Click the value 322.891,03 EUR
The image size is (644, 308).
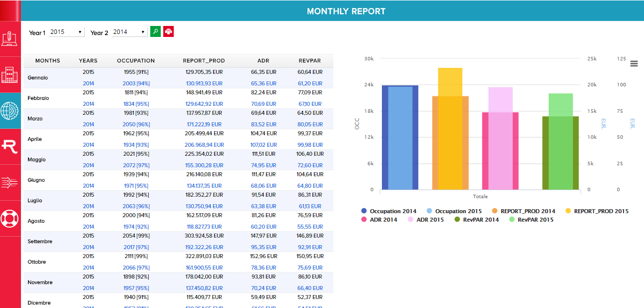coord(204,256)
